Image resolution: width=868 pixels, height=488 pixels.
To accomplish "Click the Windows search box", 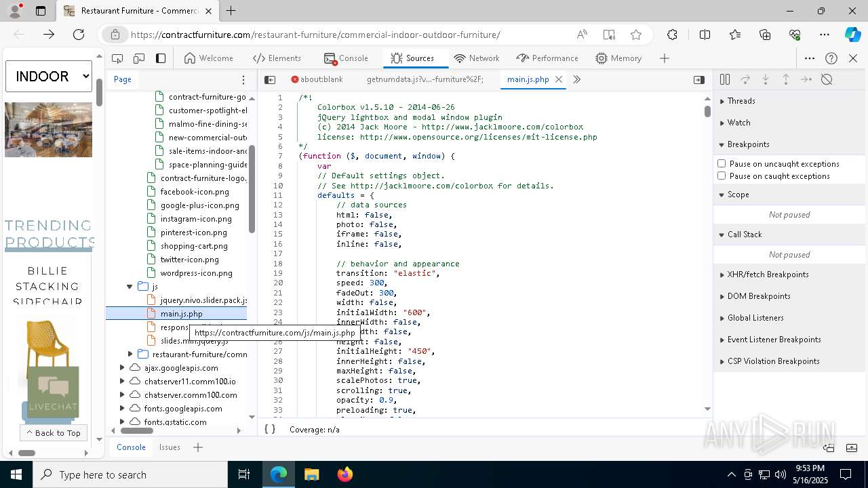I will [130, 474].
